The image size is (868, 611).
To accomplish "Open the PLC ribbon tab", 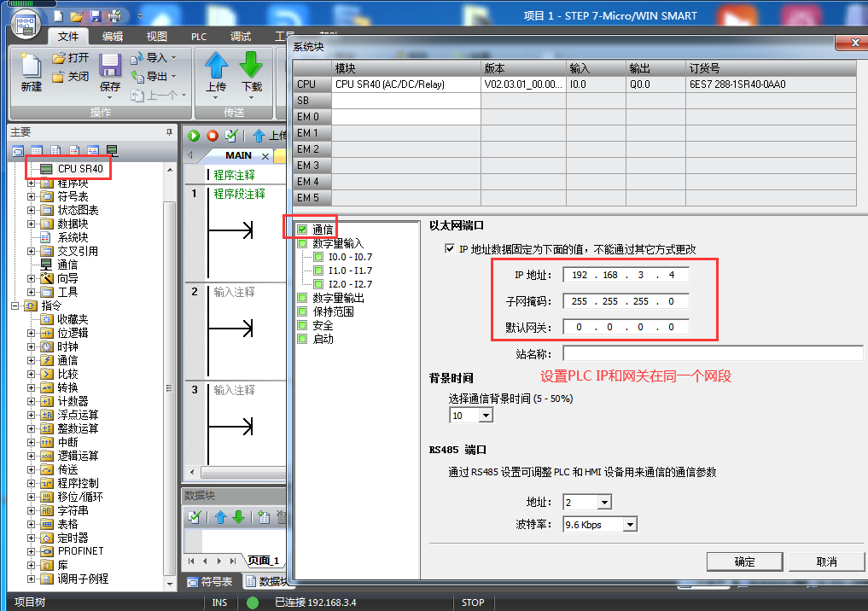I will pyautogui.click(x=199, y=37).
